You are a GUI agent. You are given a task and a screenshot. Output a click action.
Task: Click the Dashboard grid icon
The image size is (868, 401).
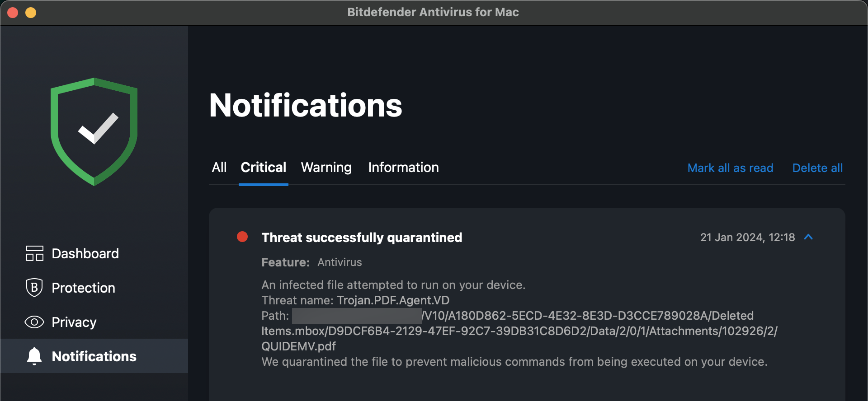click(34, 253)
